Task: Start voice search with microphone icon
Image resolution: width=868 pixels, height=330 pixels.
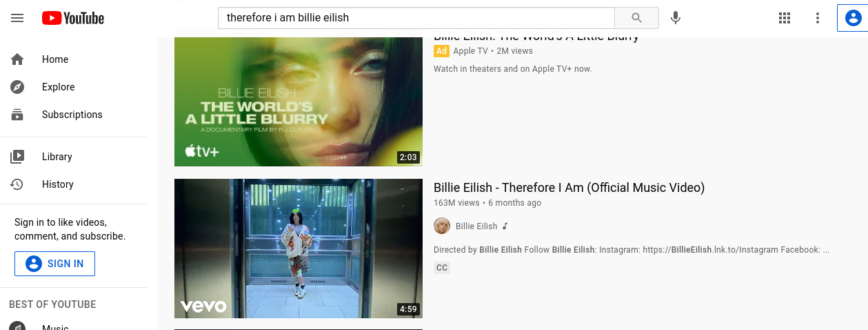Action: 676,18
